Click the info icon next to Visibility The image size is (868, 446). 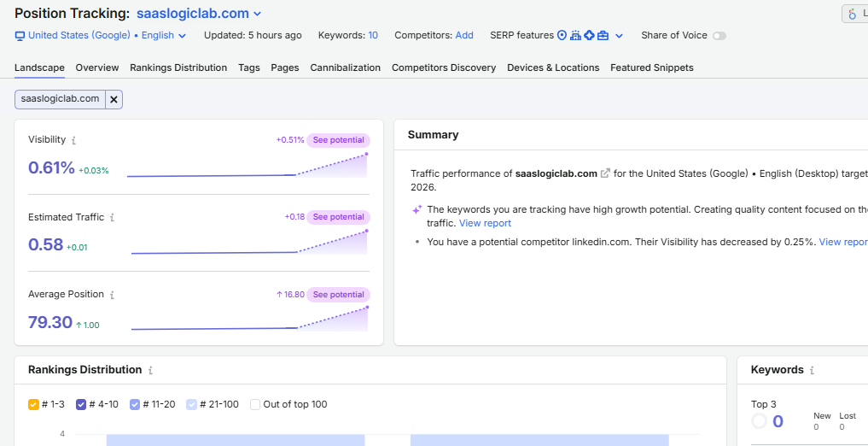73,140
